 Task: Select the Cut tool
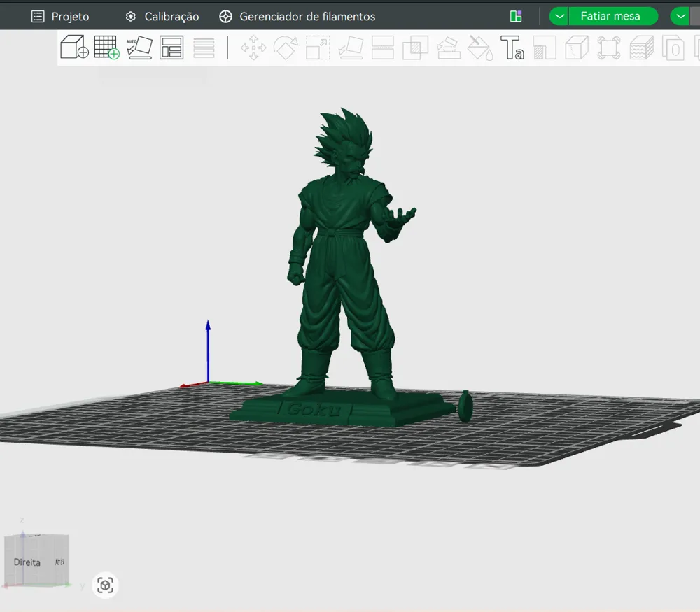(x=383, y=48)
